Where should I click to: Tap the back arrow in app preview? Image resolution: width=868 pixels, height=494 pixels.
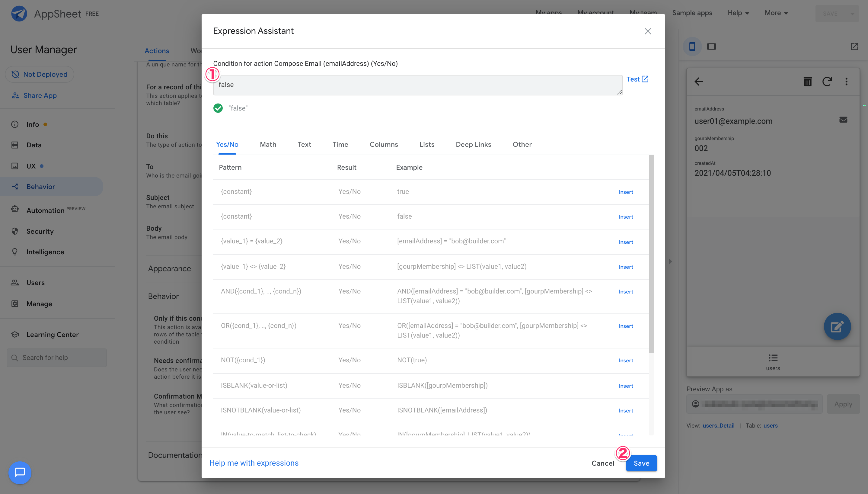coord(698,82)
